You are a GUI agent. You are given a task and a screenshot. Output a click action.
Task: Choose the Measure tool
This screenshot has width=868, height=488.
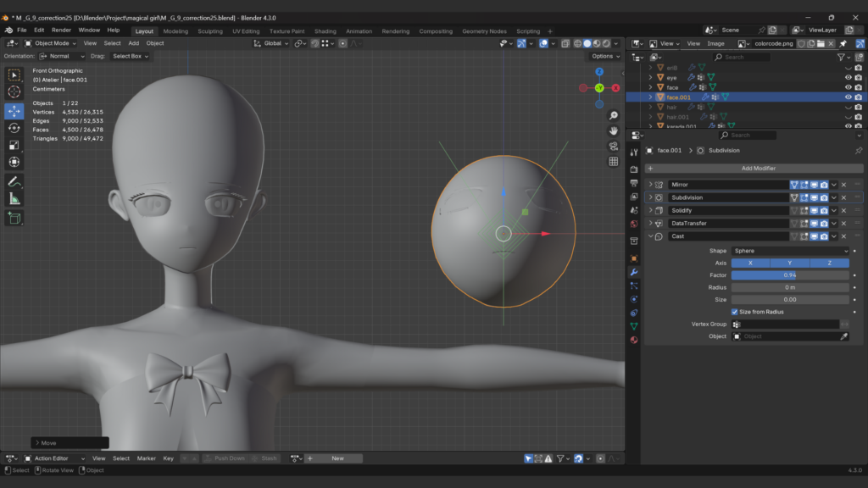point(14,198)
